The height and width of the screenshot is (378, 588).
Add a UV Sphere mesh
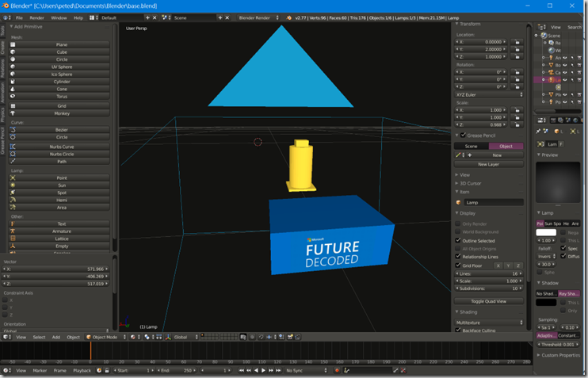coord(59,67)
